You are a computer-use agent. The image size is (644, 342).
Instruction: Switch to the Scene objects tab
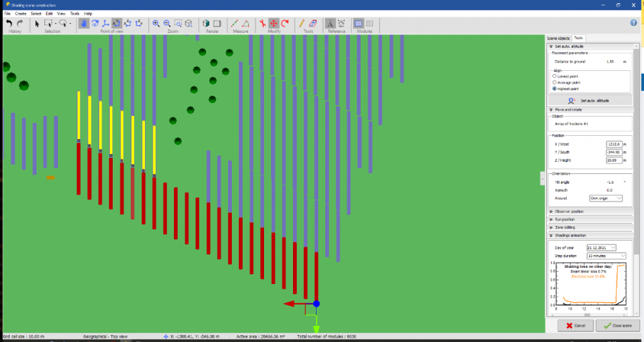tap(558, 39)
